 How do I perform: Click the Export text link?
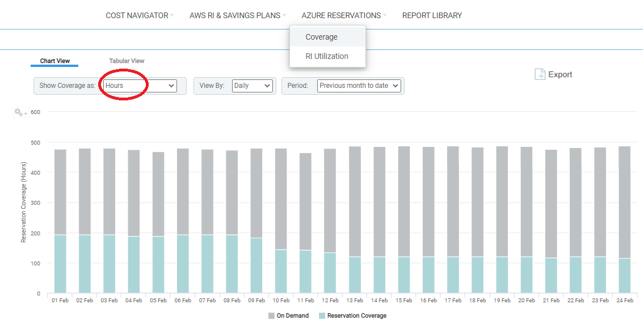point(560,74)
